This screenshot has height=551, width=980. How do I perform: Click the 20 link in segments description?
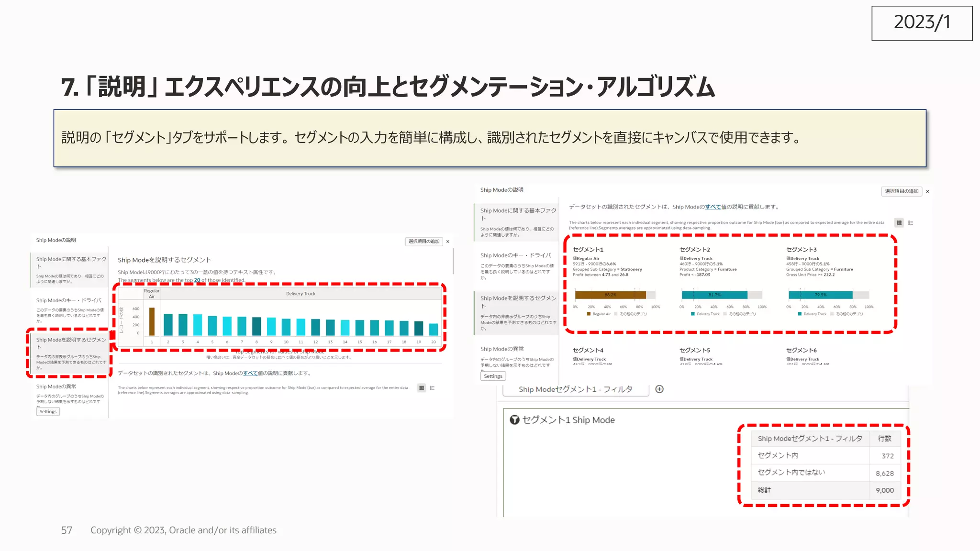[197, 280]
